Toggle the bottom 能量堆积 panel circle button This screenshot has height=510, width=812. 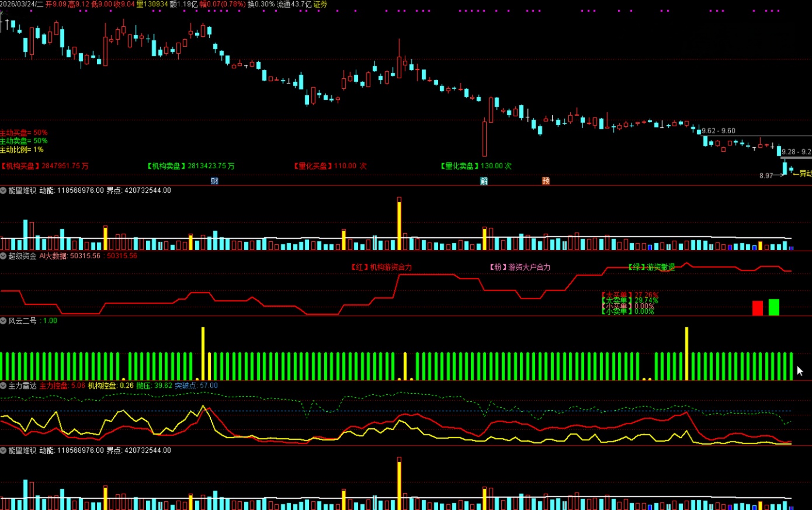4,450
